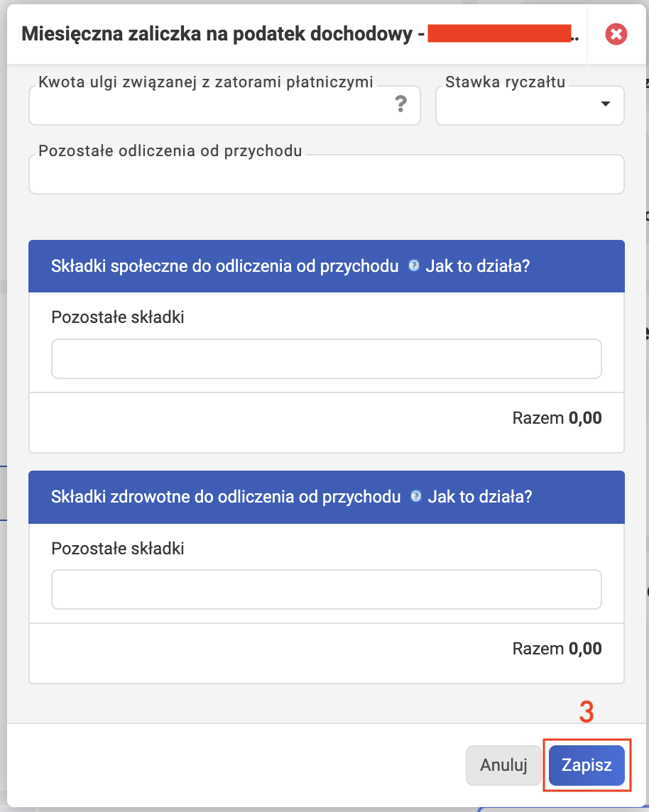649x812 pixels.
Task: Click Pozostałe składki field under Składki zdrowotne
Action: 327,590
